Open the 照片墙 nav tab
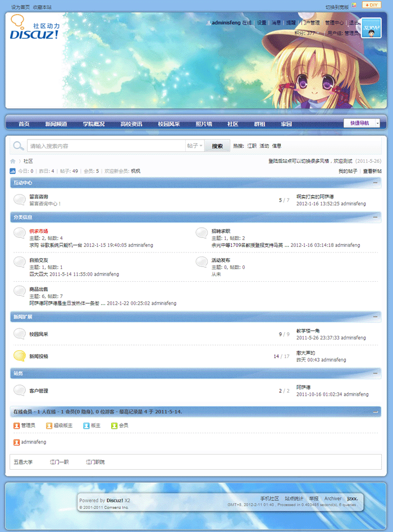 pyautogui.click(x=204, y=124)
